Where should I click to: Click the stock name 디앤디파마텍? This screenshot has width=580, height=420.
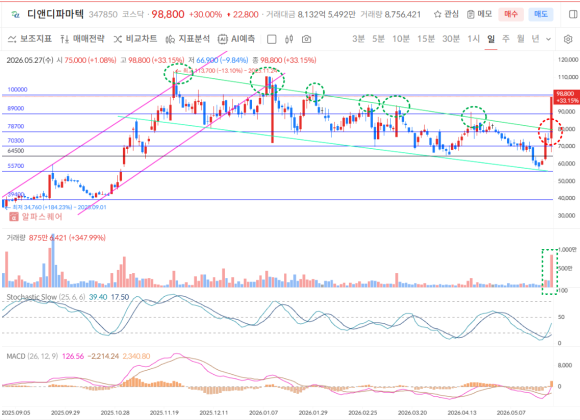55,14
